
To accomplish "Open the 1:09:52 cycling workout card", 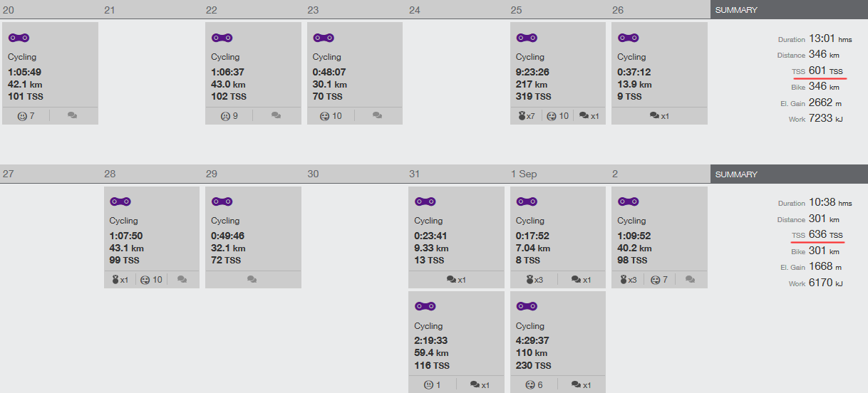I will (x=659, y=237).
